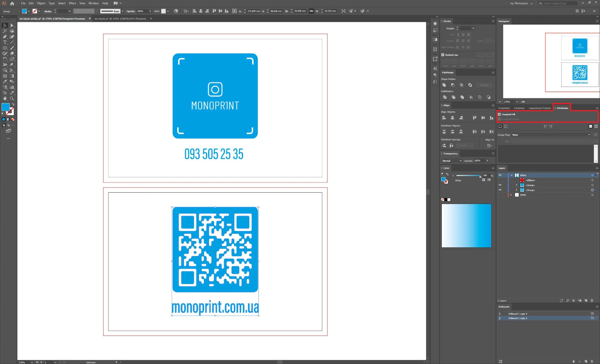This screenshot has height=364, width=600.
Task: Swap fill and stroke colors
Action: 13,105
